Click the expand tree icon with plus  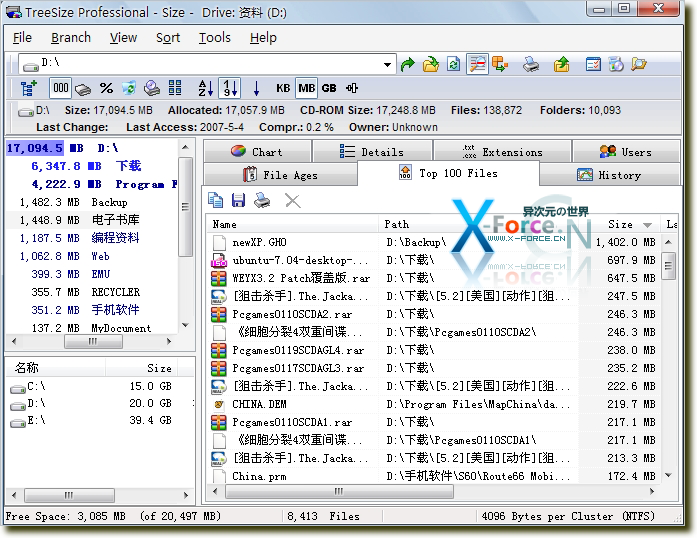click(x=28, y=88)
